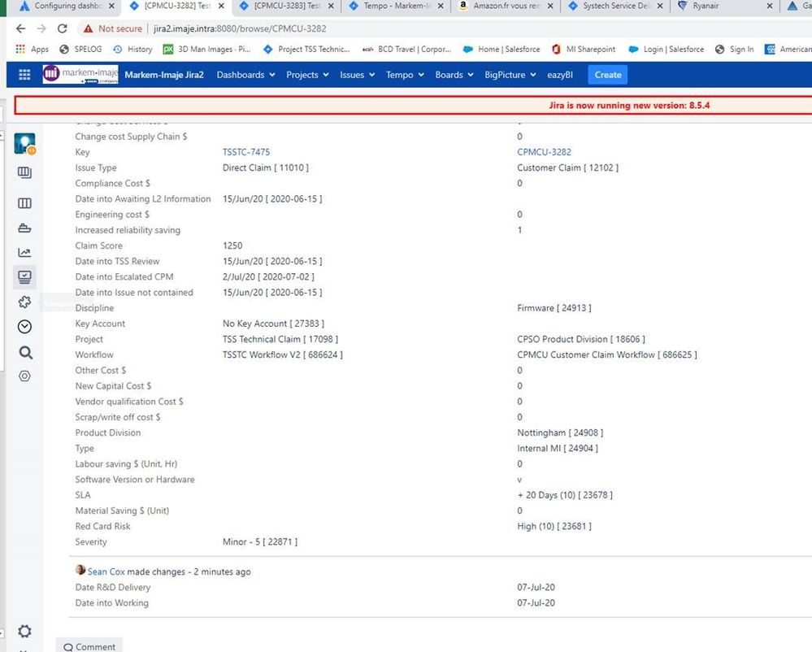This screenshot has width=812, height=652.
Task: Select 'Direct Claim [ 11010 ]' value
Action: click(266, 167)
